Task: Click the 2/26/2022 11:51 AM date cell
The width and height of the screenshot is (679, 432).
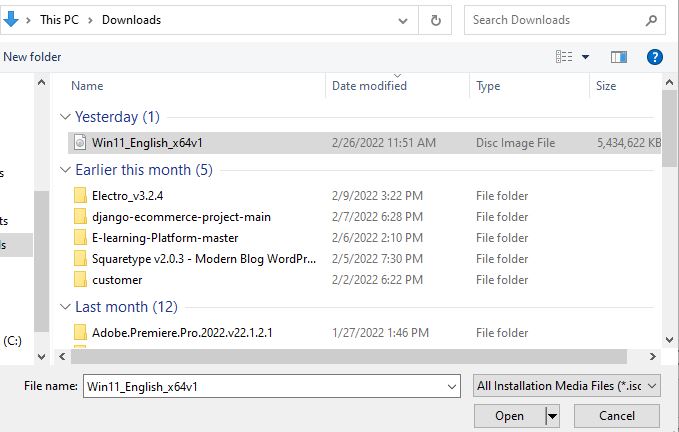Action: [x=384, y=143]
